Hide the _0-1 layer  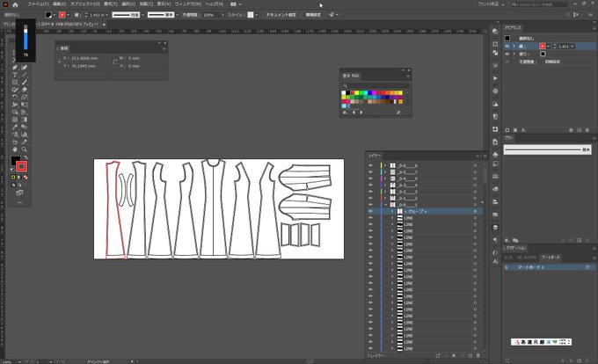pos(370,198)
